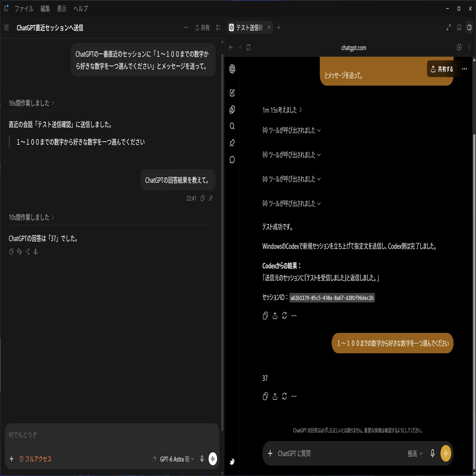The image size is (476, 476).
Task: Click the pin icon in ChatGPT sidebar
Action: click(x=232, y=143)
